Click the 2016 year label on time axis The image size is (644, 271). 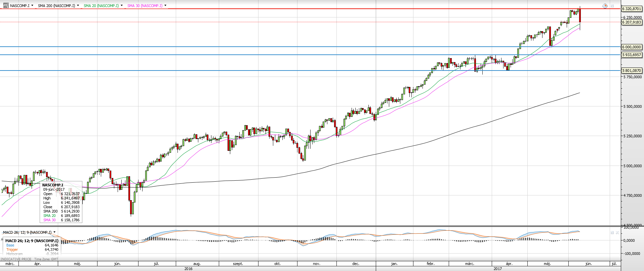188,269
